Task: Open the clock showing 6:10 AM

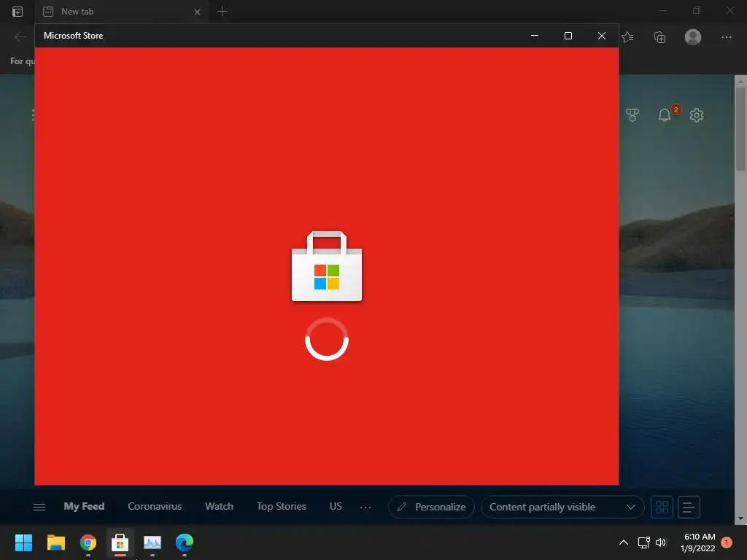Action: coord(698,542)
